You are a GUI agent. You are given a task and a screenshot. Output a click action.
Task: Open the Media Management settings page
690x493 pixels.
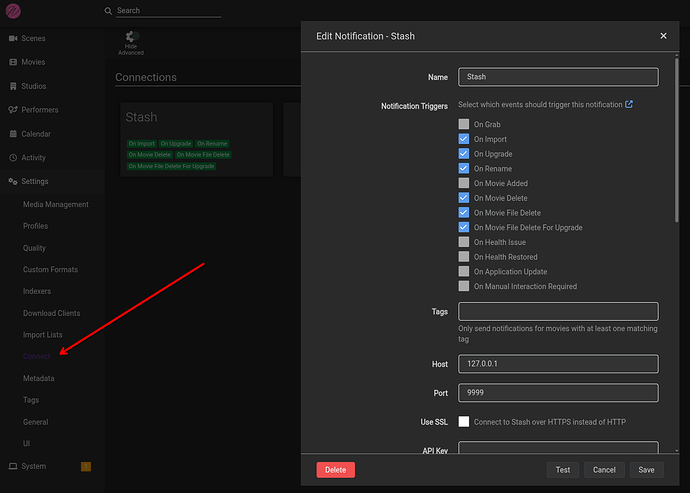(56, 205)
